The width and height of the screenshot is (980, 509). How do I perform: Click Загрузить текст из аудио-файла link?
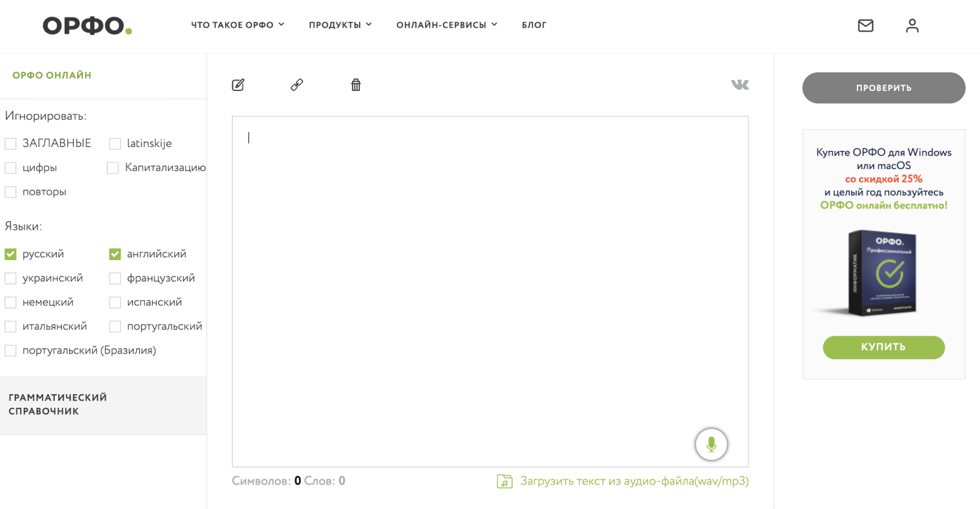pos(634,481)
